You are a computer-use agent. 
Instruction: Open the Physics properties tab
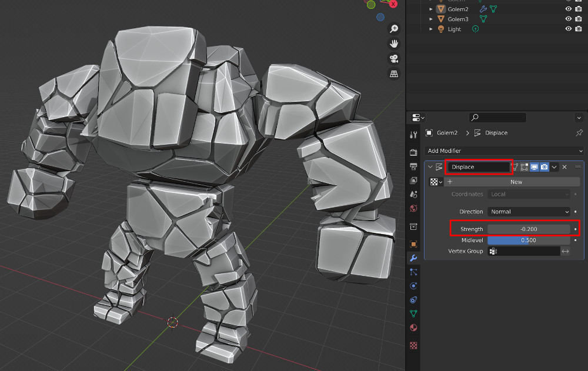(x=413, y=286)
